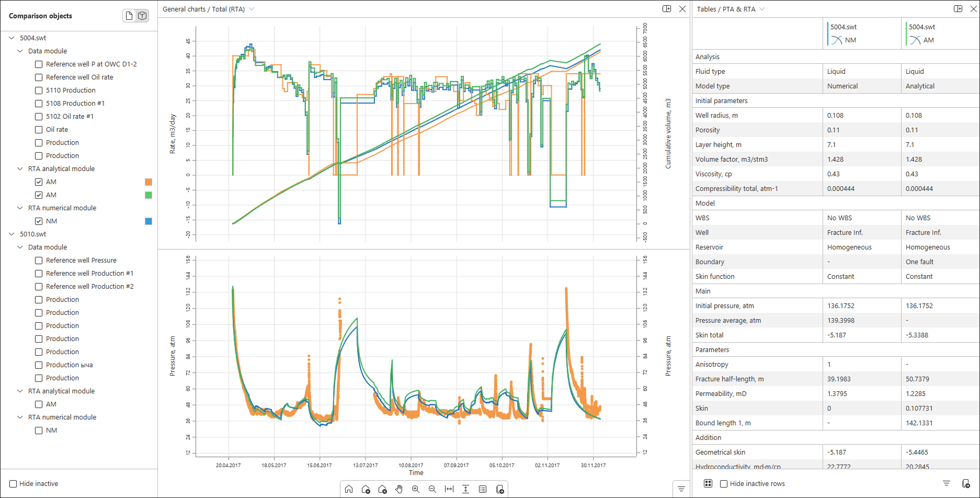Click the 5004.swt NM column header
This screenshot has width=980, height=498.
[844, 33]
